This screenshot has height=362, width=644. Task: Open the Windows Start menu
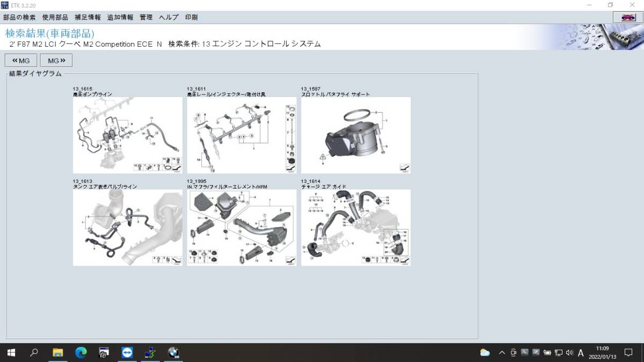11,352
